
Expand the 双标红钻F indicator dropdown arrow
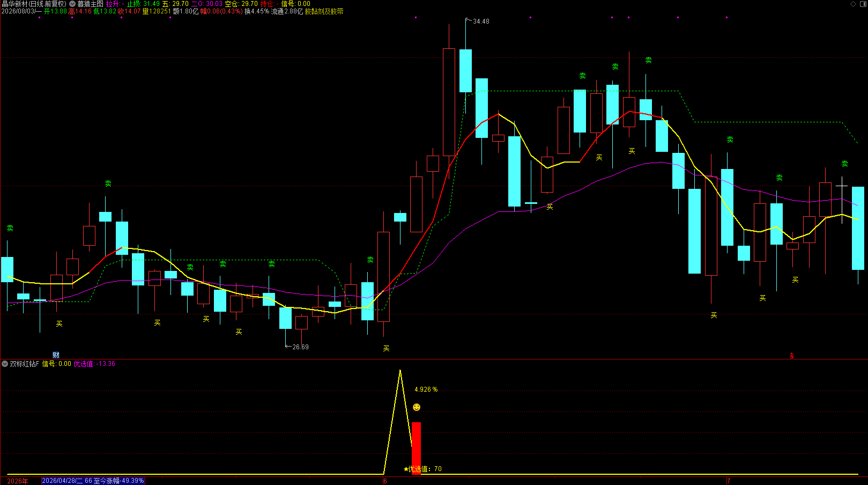point(5,364)
